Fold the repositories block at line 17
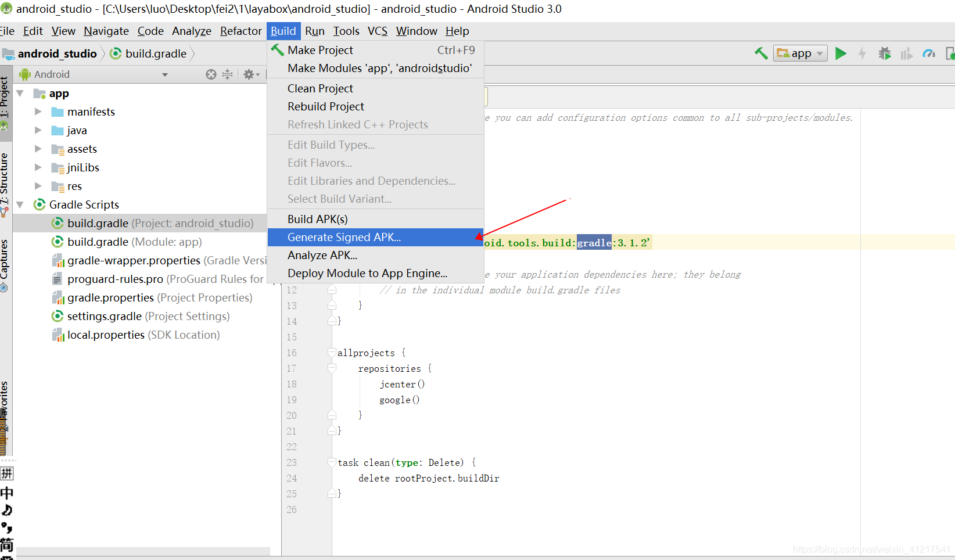Viewport: 955px width, 560px height. [332, 368]
